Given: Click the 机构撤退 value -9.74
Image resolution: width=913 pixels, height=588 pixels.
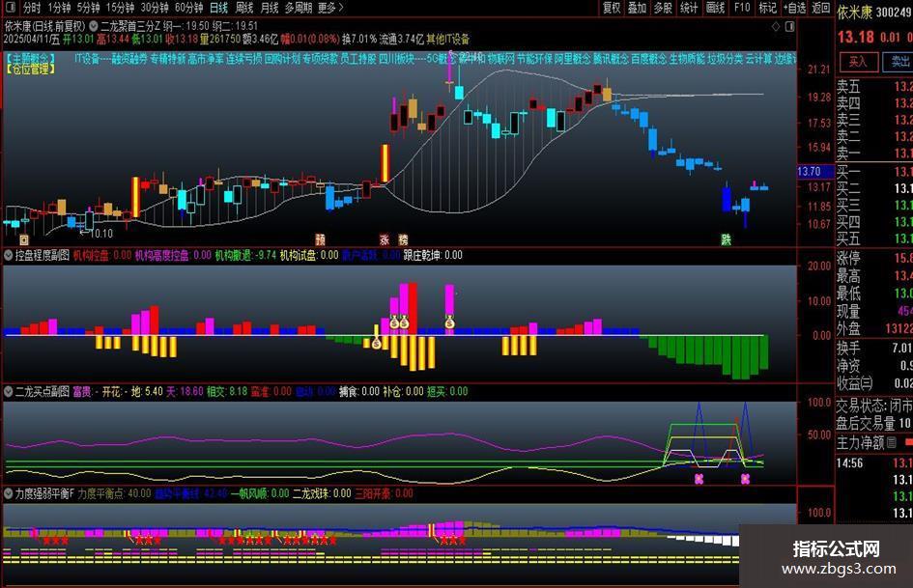Looking at the screenshot, I should [266, 255].
